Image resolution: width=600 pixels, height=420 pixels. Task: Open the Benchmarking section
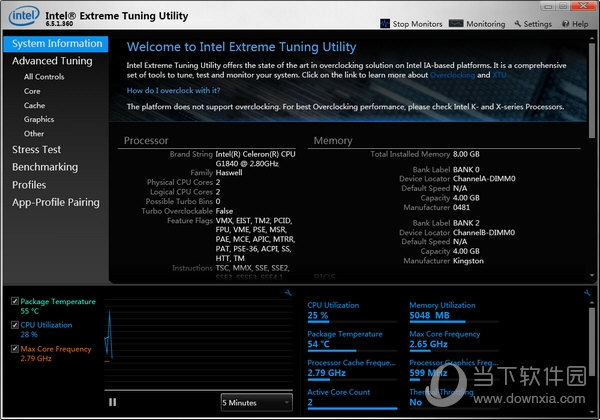[x=45, y=167]
